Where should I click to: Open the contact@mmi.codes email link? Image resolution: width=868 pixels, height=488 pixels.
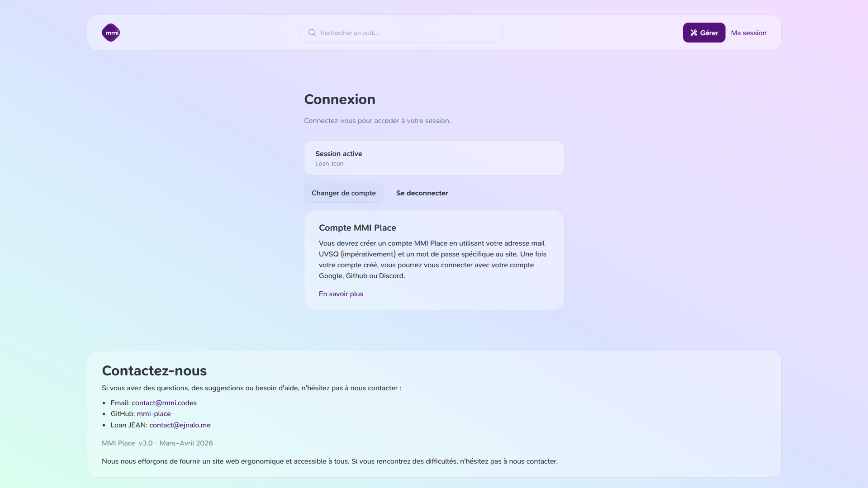164,403
